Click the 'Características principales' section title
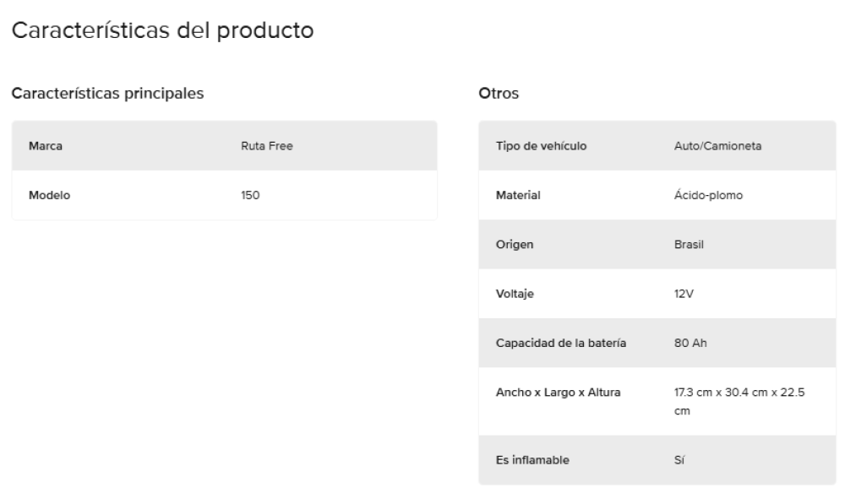The width and height of the screenshot is (845, 504). pos(107,93)
